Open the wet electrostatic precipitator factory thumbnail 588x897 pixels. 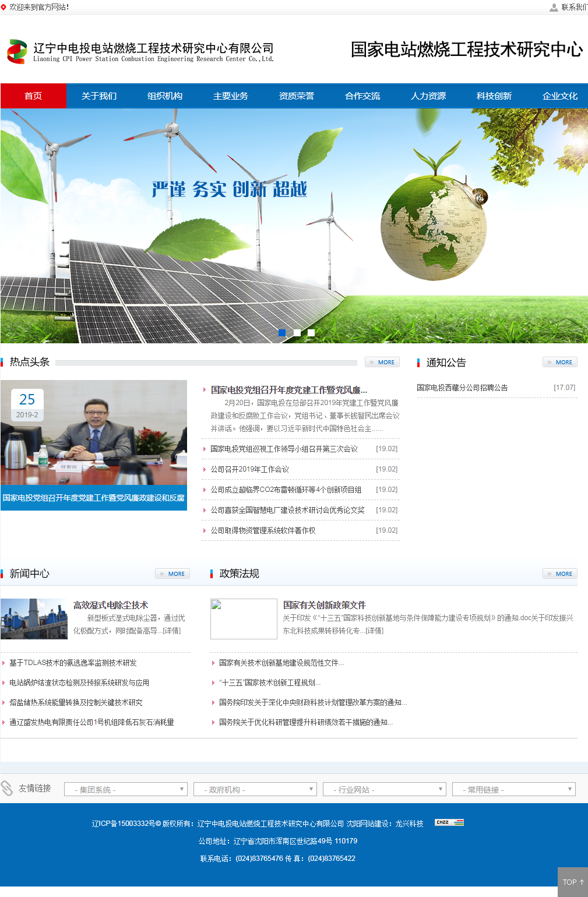pos(34,619)
